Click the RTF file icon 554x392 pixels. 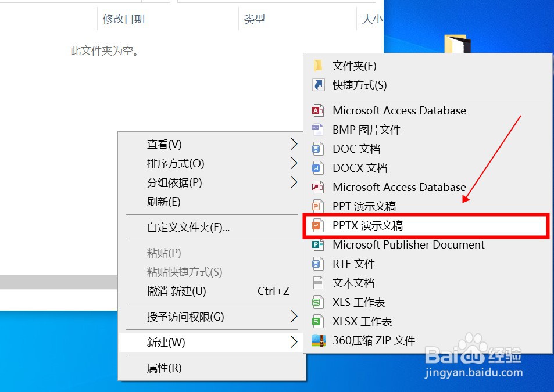click(317, 264)
